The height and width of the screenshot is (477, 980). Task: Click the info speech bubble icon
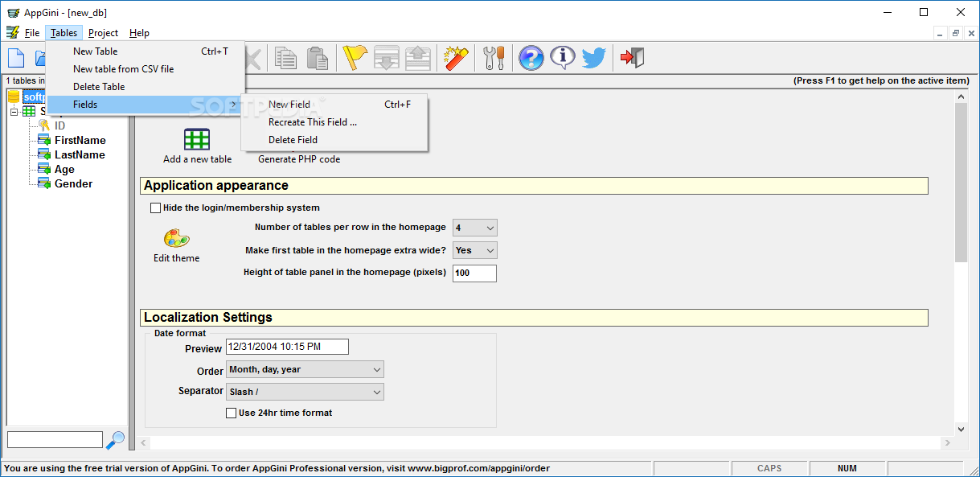click(564, 58)
